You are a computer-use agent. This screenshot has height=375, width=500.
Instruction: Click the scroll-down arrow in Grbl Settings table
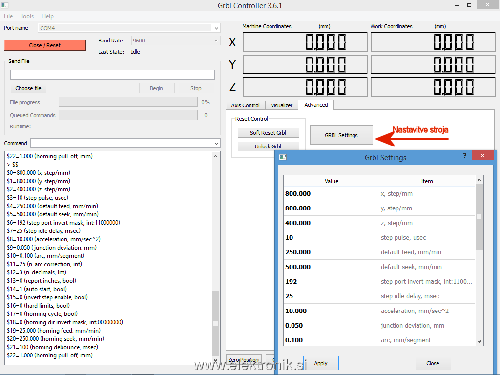479,341
